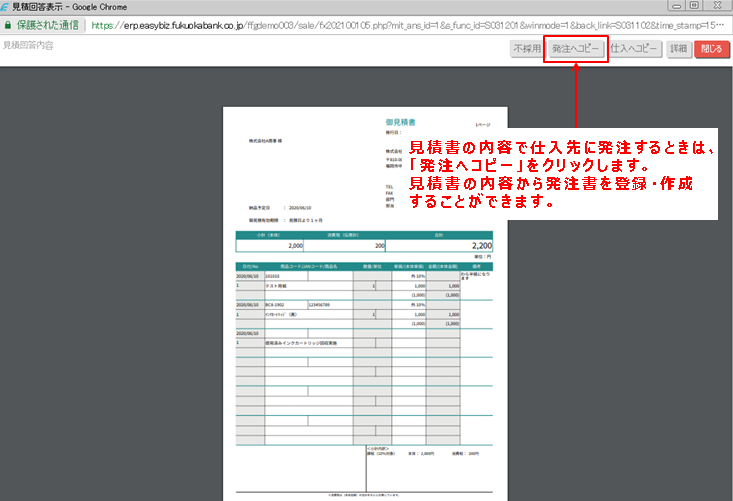Click the 保護された通信 secure label
Viewport: 733px width, 501px height.
[x=50, y=25]
